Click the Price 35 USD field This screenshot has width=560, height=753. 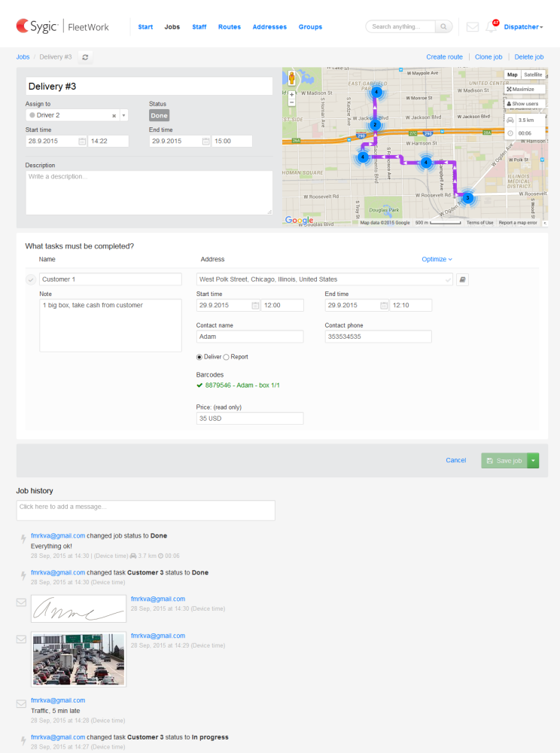[x=250, y=418]
